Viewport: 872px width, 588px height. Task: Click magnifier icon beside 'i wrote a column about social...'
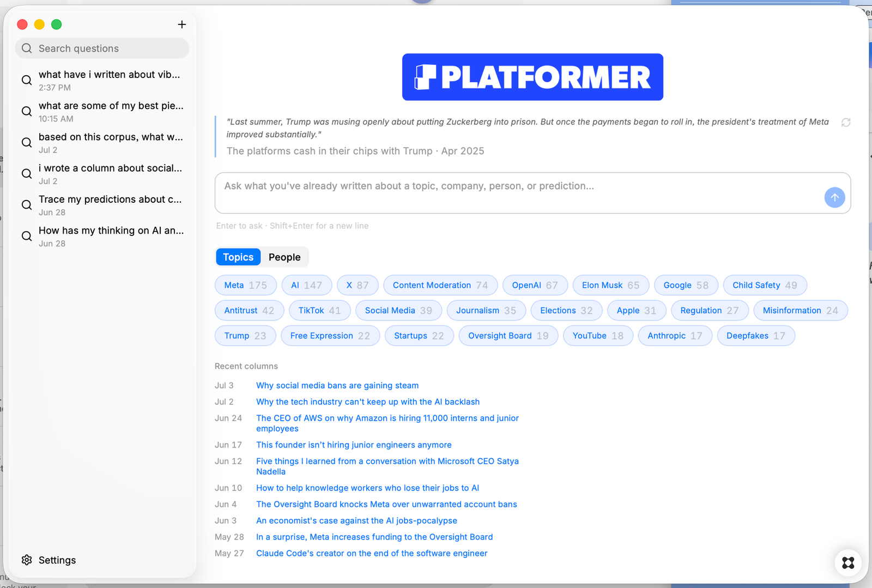click(x=27, y=174)
